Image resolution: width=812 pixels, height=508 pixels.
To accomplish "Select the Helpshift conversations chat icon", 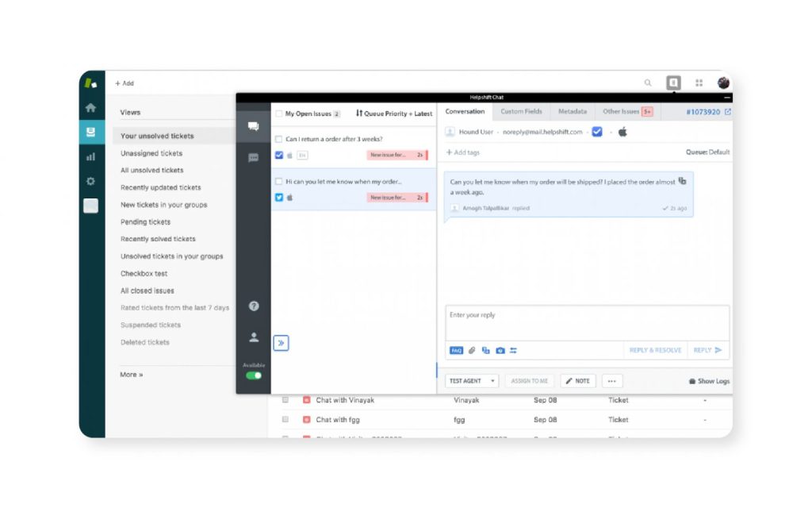I will point(253,126).
